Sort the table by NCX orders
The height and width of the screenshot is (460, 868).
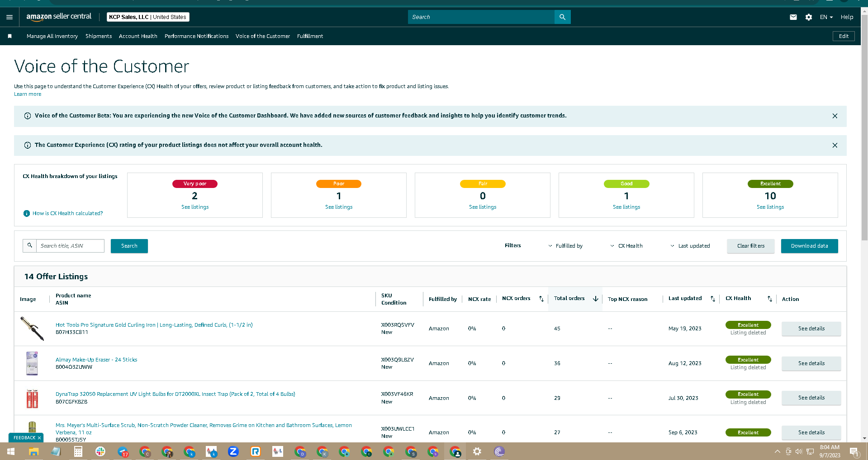tap(541, 299)
